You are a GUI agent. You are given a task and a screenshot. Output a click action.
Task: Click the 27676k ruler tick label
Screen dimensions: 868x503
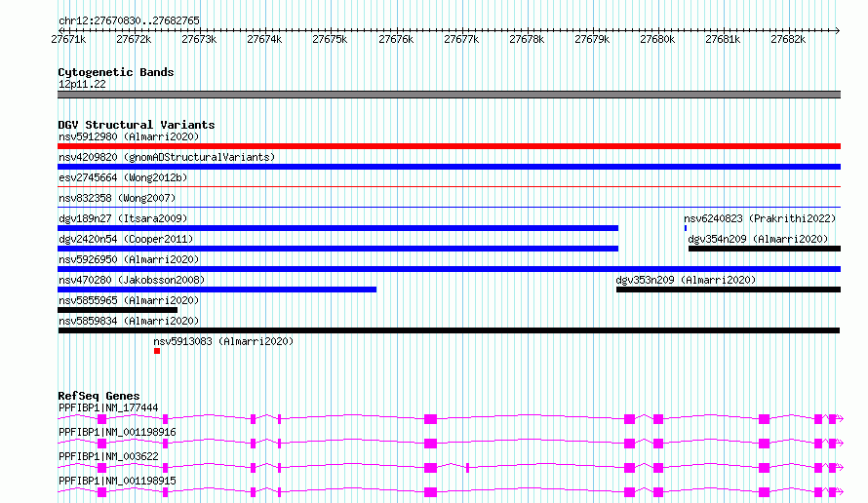[x=396, y=39]
